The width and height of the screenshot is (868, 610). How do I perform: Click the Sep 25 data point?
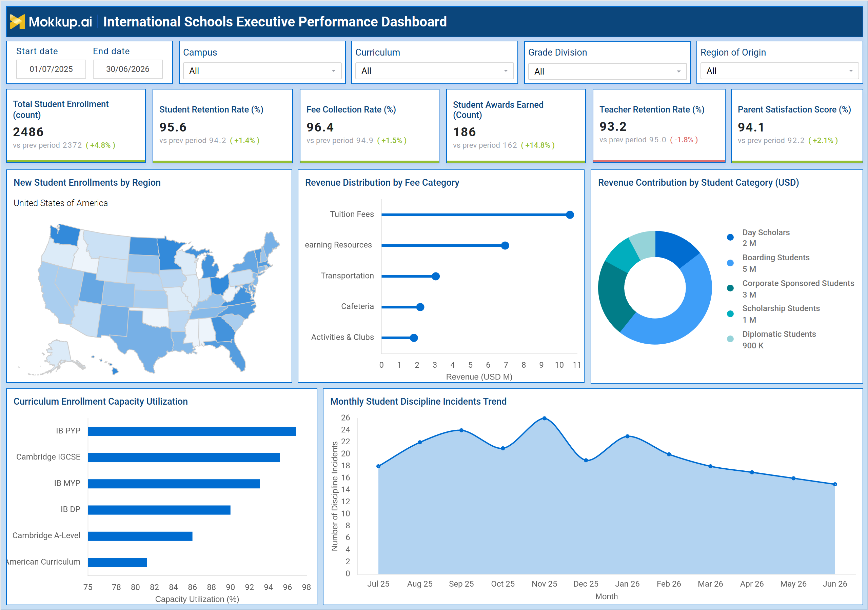pos(461,430)
